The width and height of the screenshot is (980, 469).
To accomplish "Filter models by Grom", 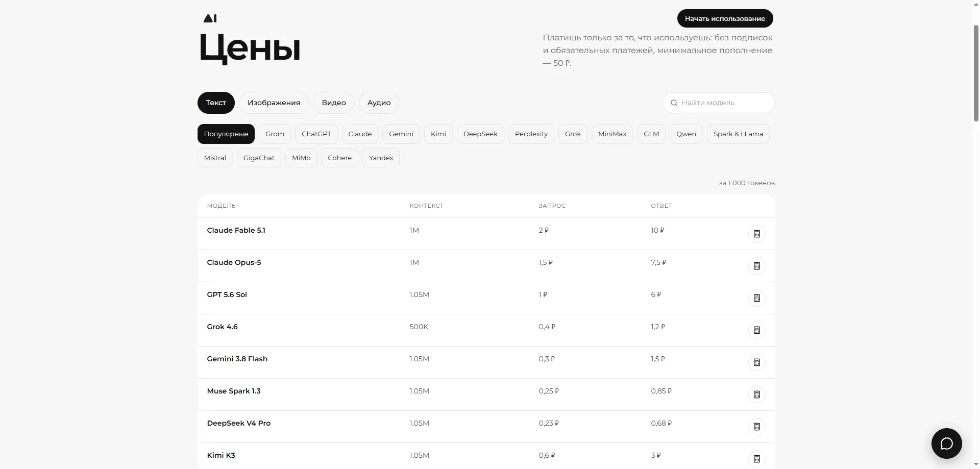I will pyautogui.click(x=275, y=134).
